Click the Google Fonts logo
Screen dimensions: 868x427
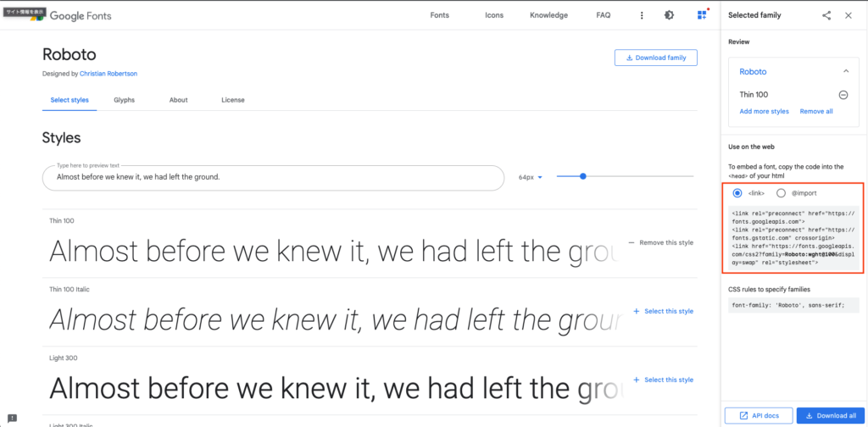[71, 16]
